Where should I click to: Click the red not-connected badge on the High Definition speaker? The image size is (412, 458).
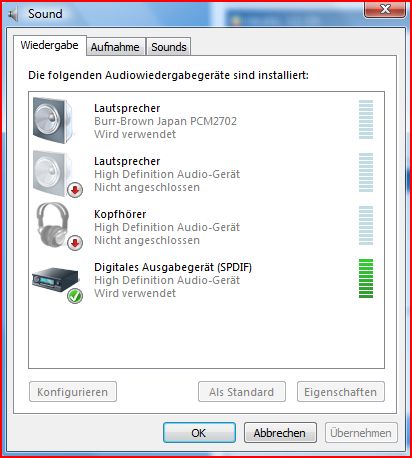point(75,190)
